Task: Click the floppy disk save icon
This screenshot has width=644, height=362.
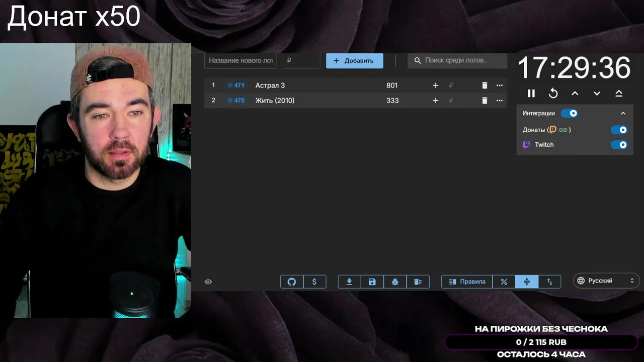Action: coord(372,282)
